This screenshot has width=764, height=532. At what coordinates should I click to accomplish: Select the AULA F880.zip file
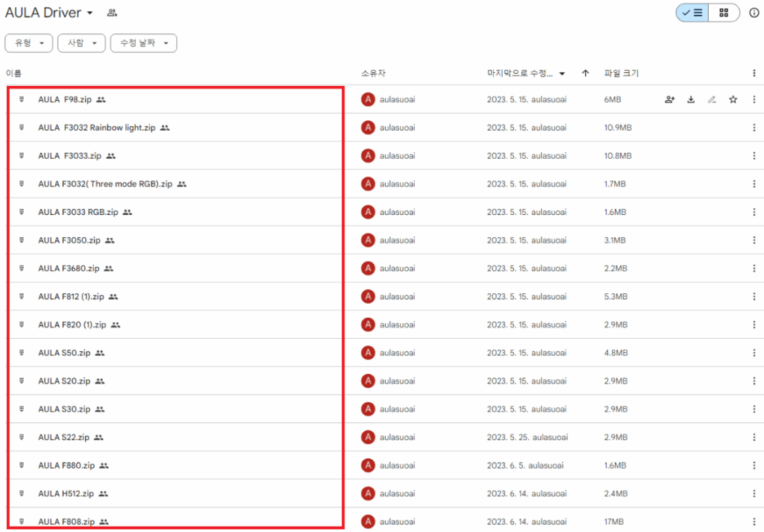pos(66,466)
